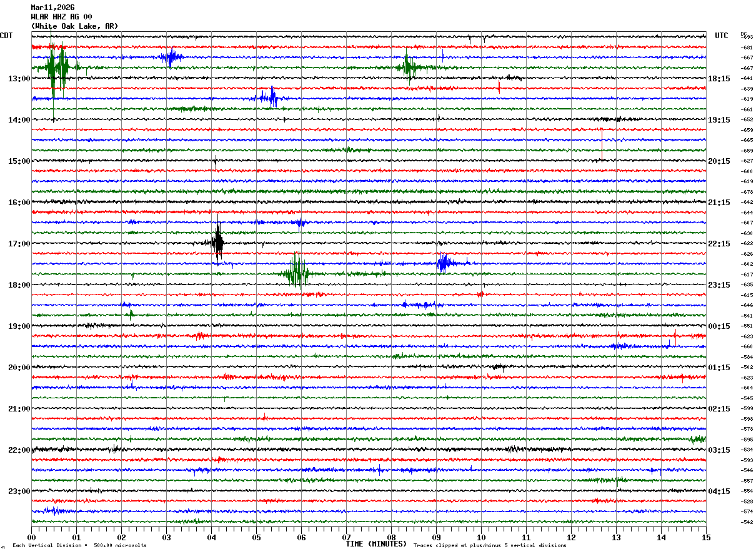
Task: Click the location label '(White Oak Lake, AR)'
Action: [74, 26]
